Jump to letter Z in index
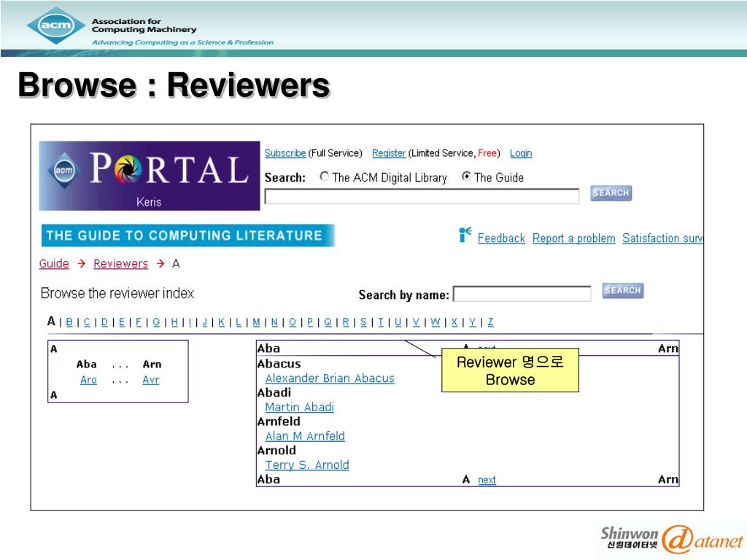747x560 pixels. (491, 322)
